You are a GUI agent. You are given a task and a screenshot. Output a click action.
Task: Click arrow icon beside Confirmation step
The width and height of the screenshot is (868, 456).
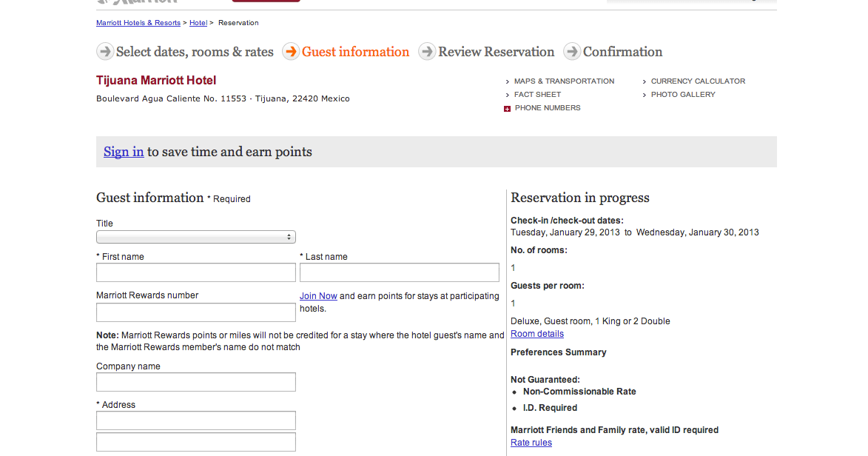click(x=572, y=52)
